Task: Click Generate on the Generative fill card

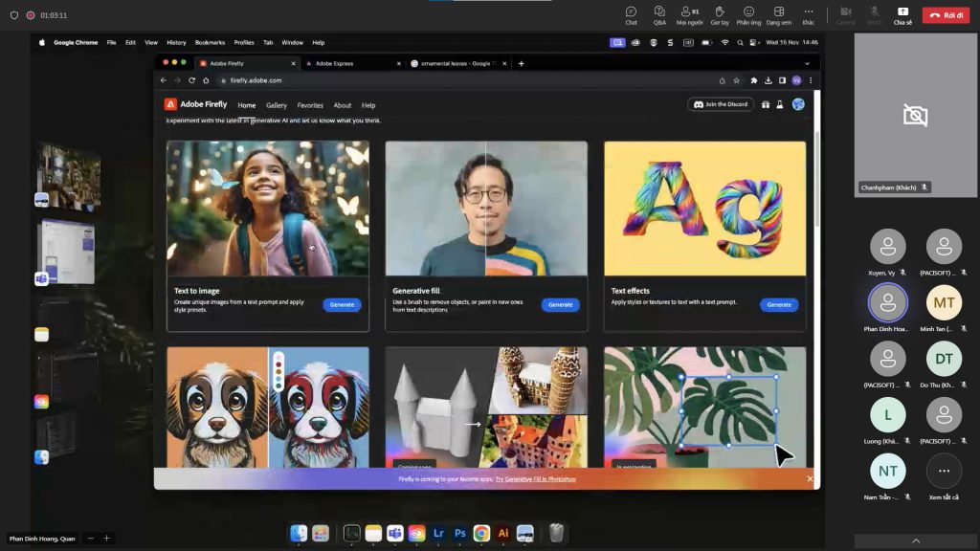Action: 561,305
